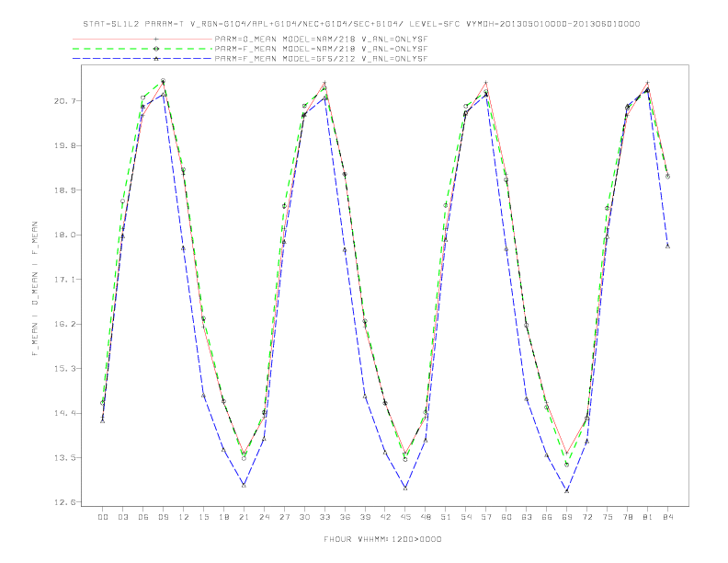Click x-axis forecast hour label 60

click(x=506, y=517)
